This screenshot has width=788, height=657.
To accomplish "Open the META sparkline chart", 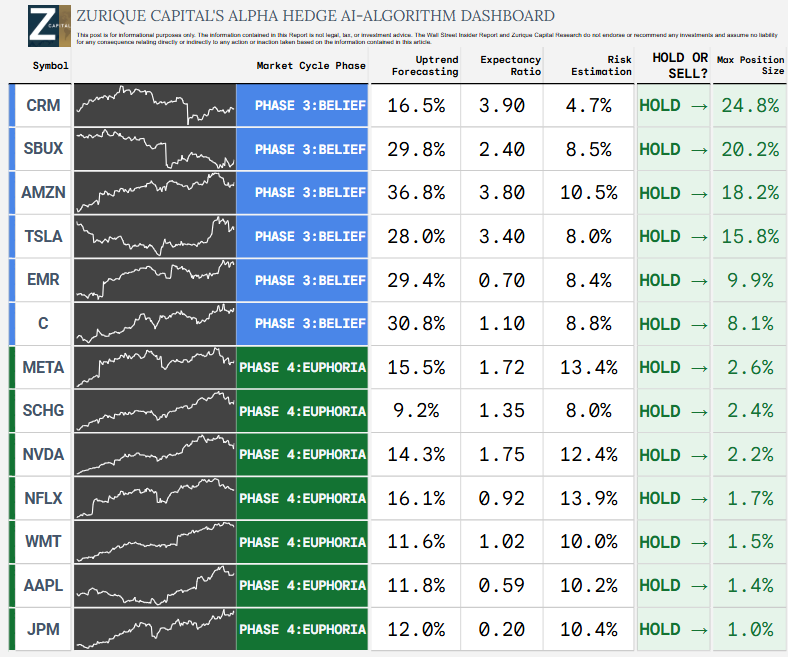I will (x=155, y=367).
